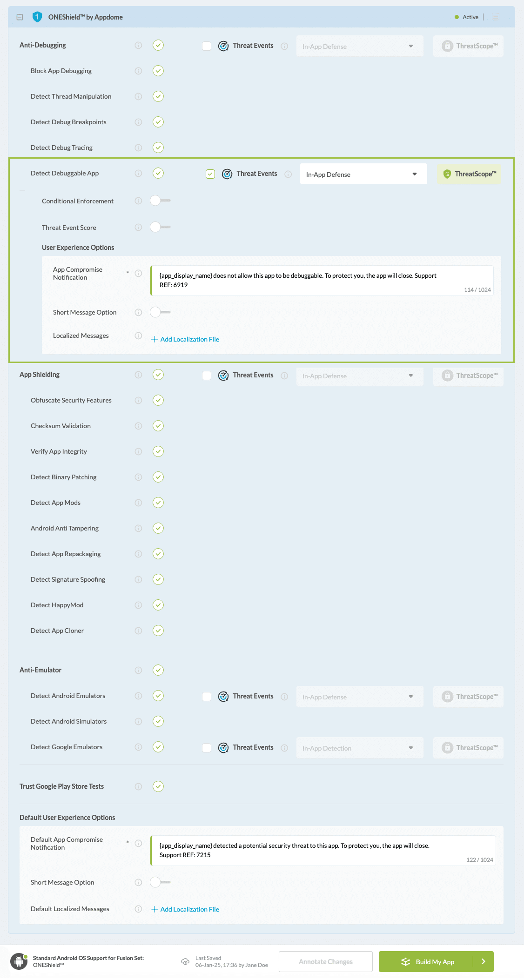Screen dimensions: 524x980
Task: Click the ONEShield blue shield icon
Action: (x=37, y=17)
